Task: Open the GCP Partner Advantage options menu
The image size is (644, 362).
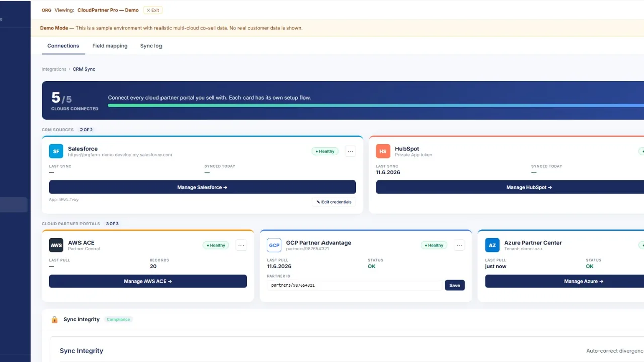Action: (459, 245)
